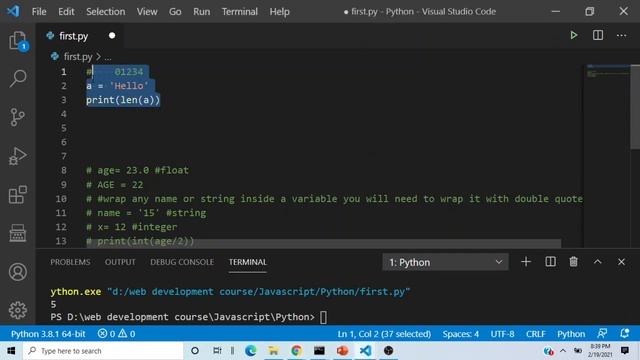Screen dimensions: 640x360
Task: Click the Windows search box
Action: [x=103, y=351]
